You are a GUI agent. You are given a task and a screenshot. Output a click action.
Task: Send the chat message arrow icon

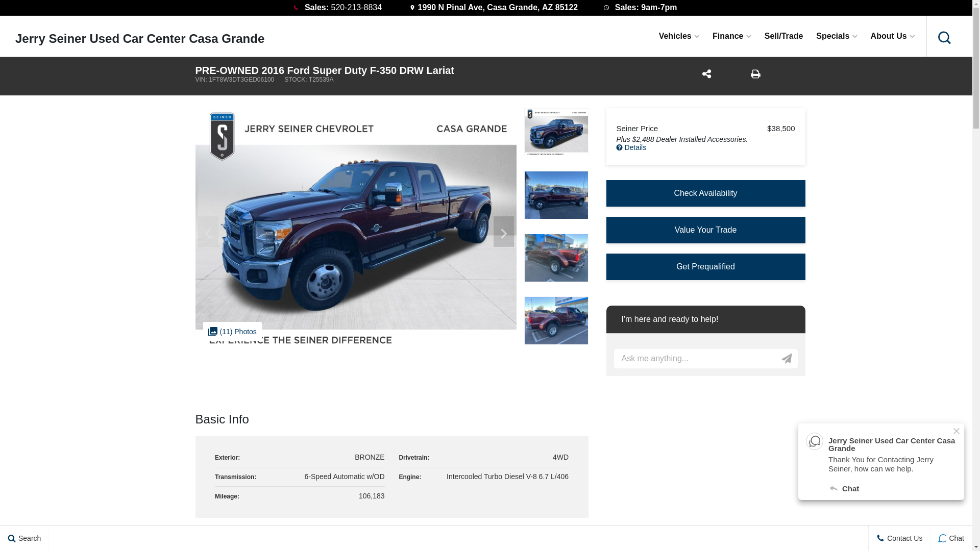787,359
